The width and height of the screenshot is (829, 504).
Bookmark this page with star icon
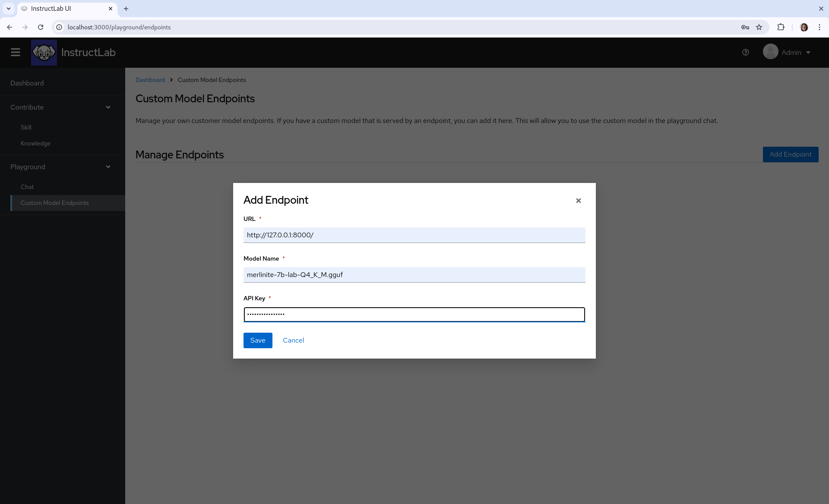(759, 27)
